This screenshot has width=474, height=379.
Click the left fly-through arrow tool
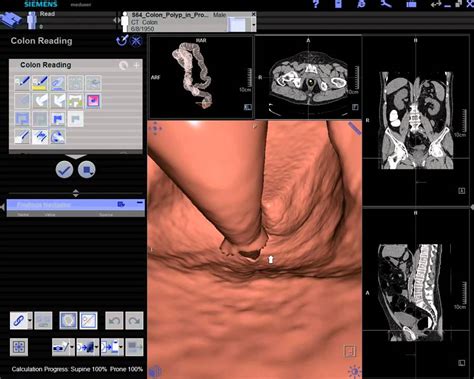click(x=40, y=101)
